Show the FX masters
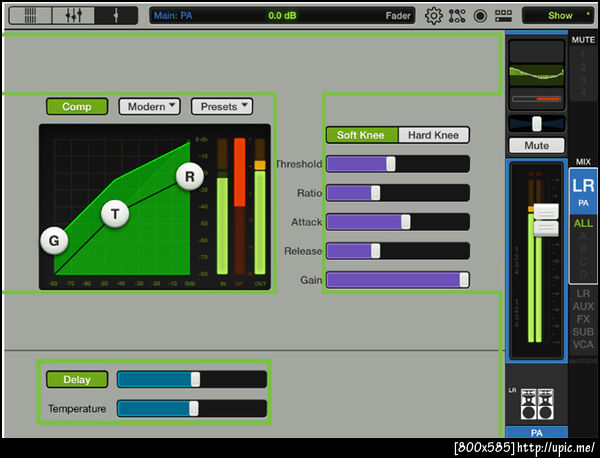The image size is (600, 458). [583, 319]
